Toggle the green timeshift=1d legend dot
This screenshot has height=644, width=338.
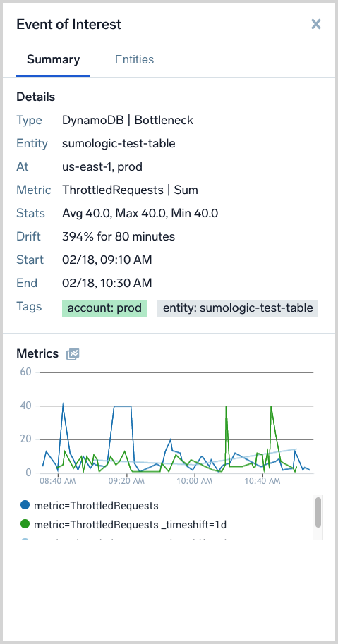(25, 524)
